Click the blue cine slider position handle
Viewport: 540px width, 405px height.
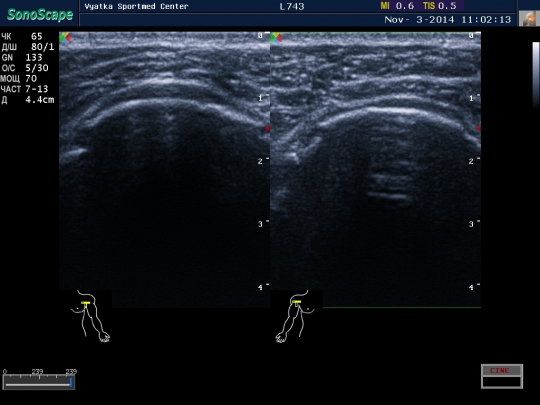[71, 383]
